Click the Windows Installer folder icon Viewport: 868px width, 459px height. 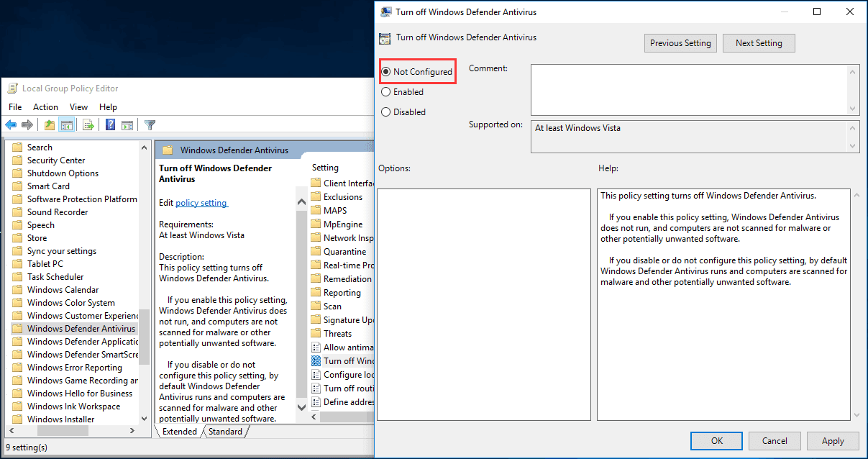pos(18,419)
